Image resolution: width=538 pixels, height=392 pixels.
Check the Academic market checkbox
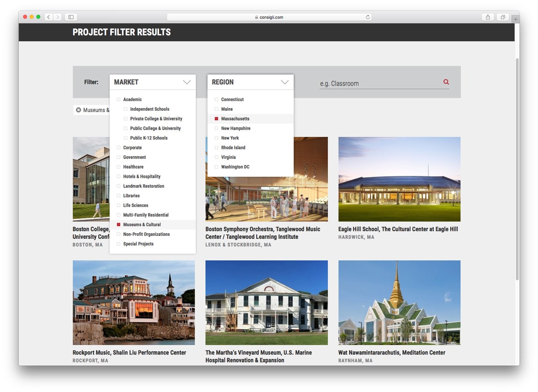(x=119, y=100)
